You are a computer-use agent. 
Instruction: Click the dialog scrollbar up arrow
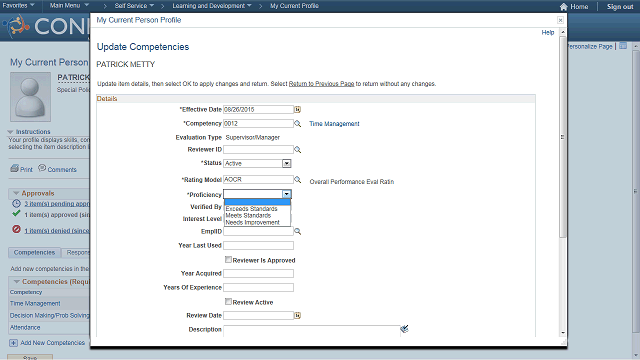(563, 32)
